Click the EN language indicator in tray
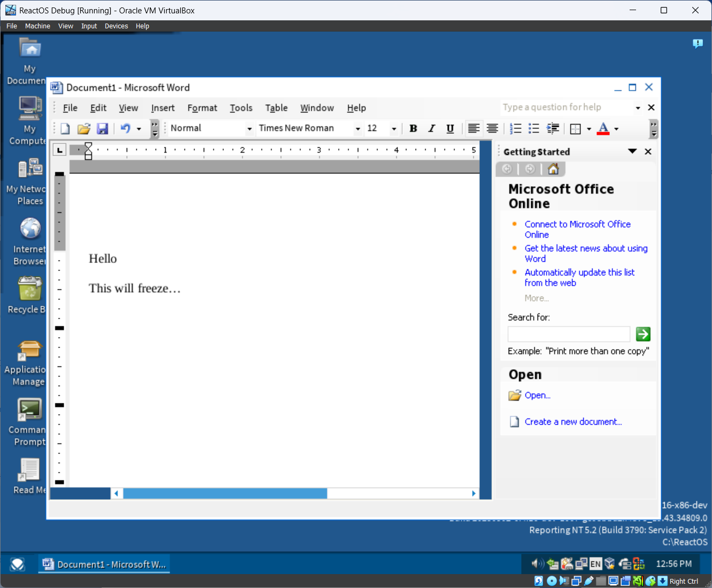Screen dimensions: 712x588 pyautogui.click(x=595, y=564)
